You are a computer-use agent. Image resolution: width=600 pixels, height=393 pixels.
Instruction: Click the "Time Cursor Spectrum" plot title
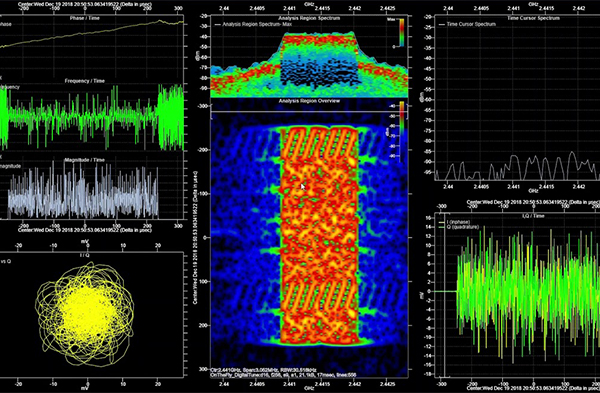pos(533,18)
